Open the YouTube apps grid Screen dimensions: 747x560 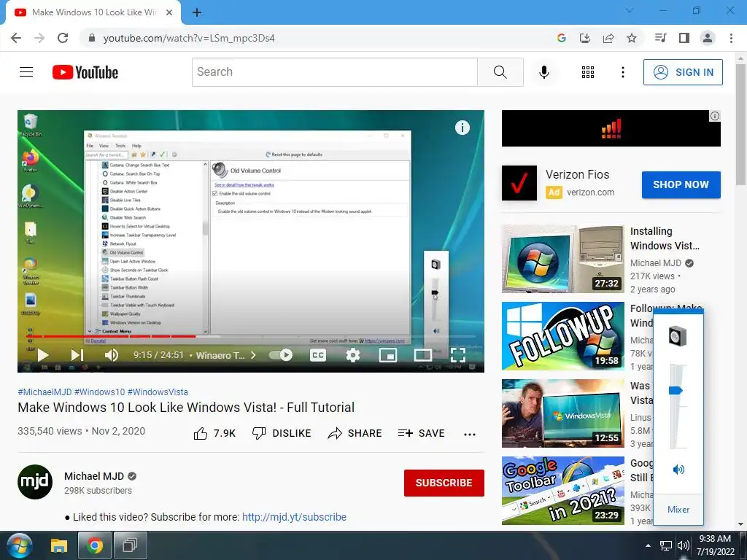click(588, 72)
